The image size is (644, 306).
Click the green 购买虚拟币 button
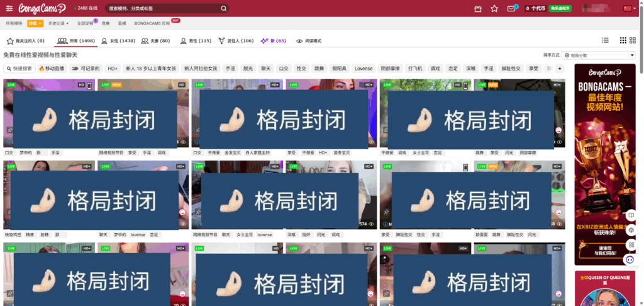tap(560, 8)
